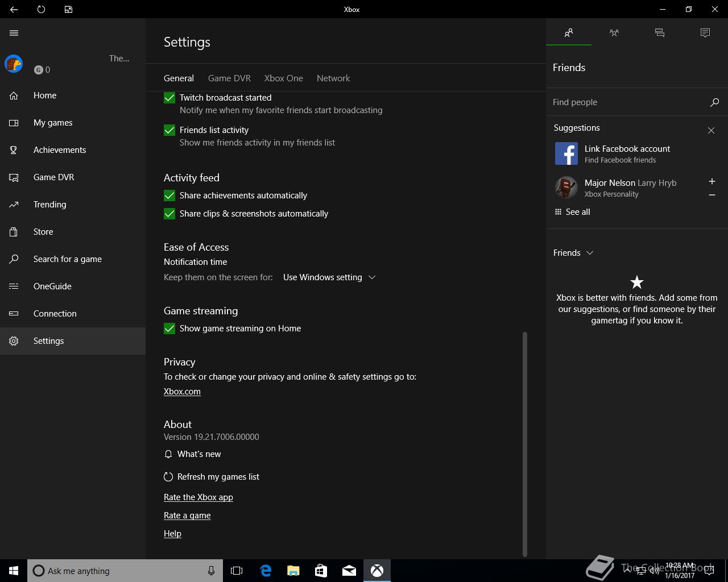Open Task View on the taskbar
The width and height of the screenshot is (728, 582).
point(237,571)
